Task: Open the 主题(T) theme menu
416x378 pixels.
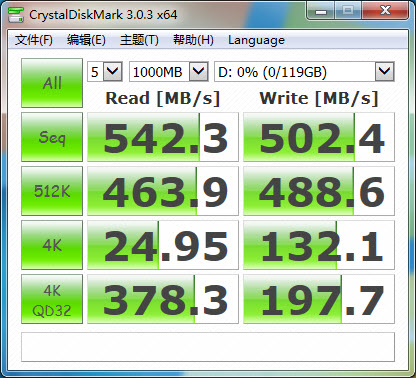Action: click(139, 40)
